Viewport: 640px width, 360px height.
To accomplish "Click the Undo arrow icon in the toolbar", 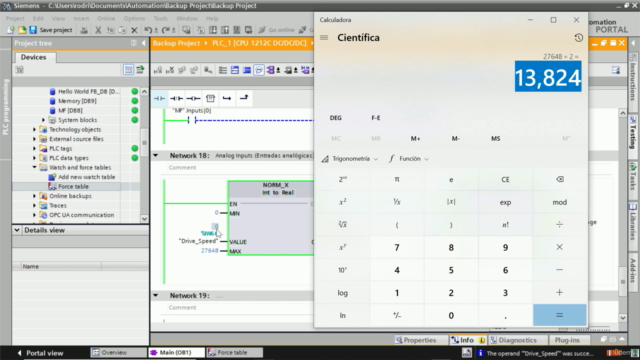I will [x=148, y=30].
